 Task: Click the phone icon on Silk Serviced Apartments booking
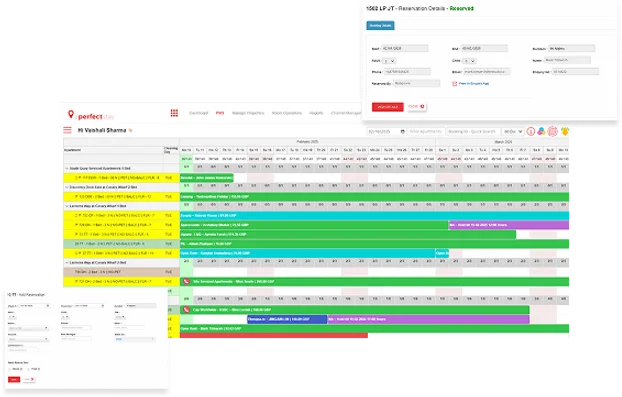click(186, 282)
